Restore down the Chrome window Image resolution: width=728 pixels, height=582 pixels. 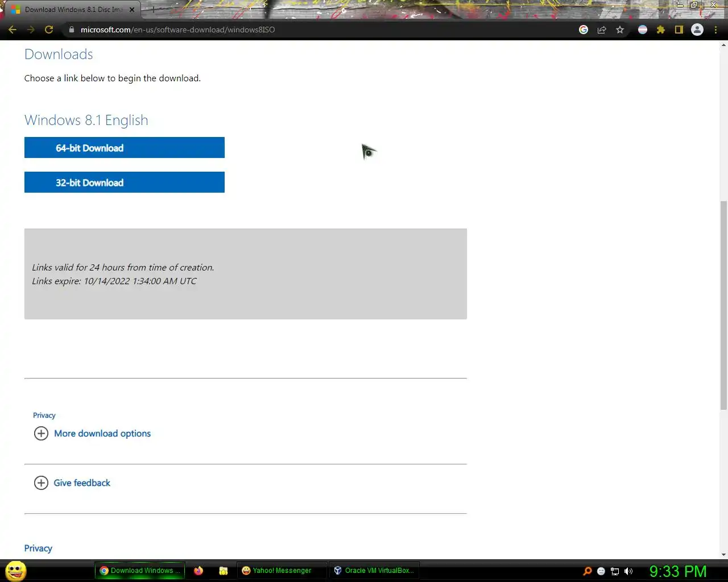coord(694,5)
